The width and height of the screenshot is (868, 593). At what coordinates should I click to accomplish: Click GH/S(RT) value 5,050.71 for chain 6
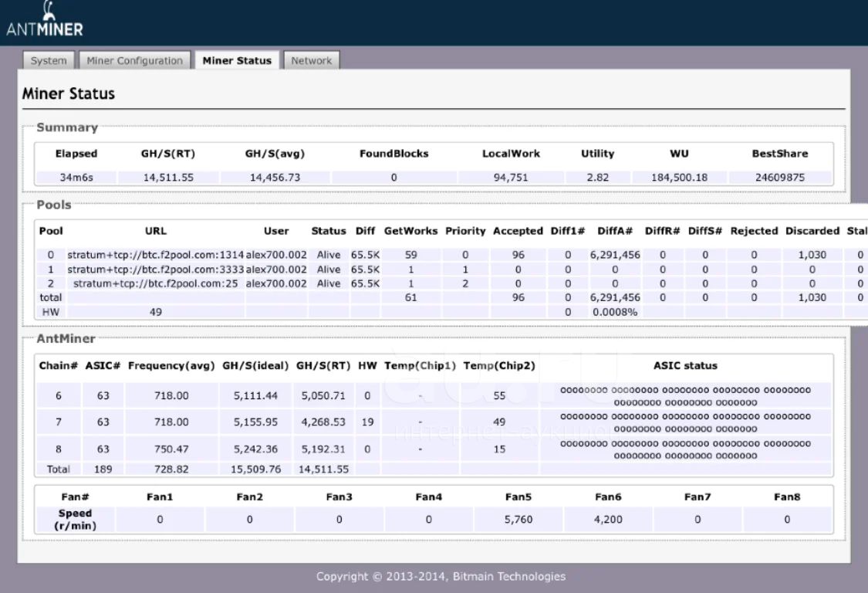(x=323, y=395)
